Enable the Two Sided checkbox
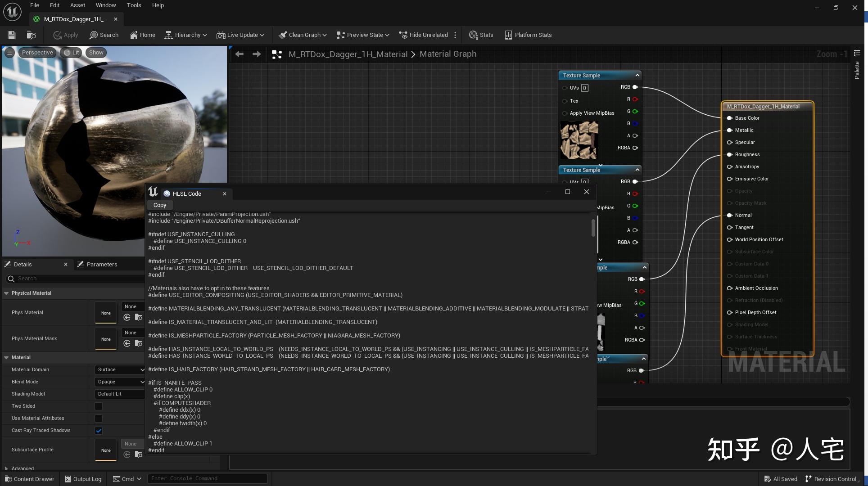 point(99,406)
